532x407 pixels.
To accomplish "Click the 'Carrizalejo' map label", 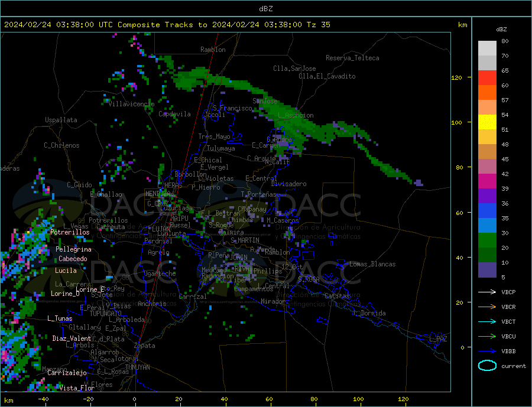I will 67,373.
